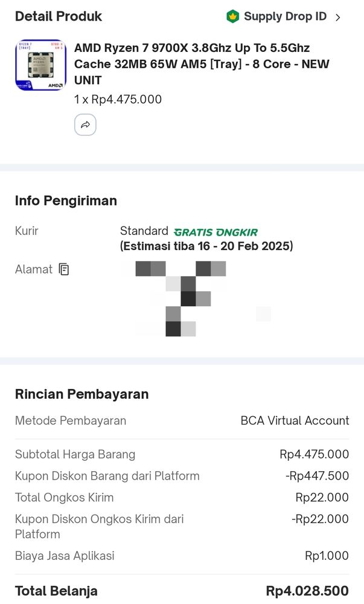Click the share arrow icon button

[85, 125]
